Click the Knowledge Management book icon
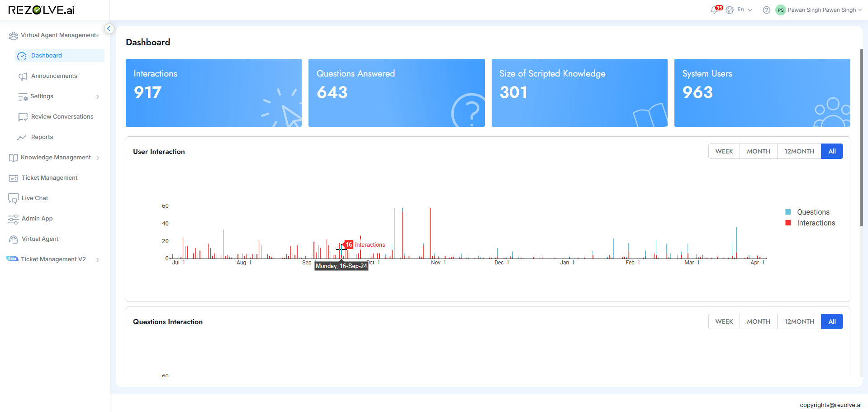The height and width of the screenshot is (412, 868). (14, 158)
